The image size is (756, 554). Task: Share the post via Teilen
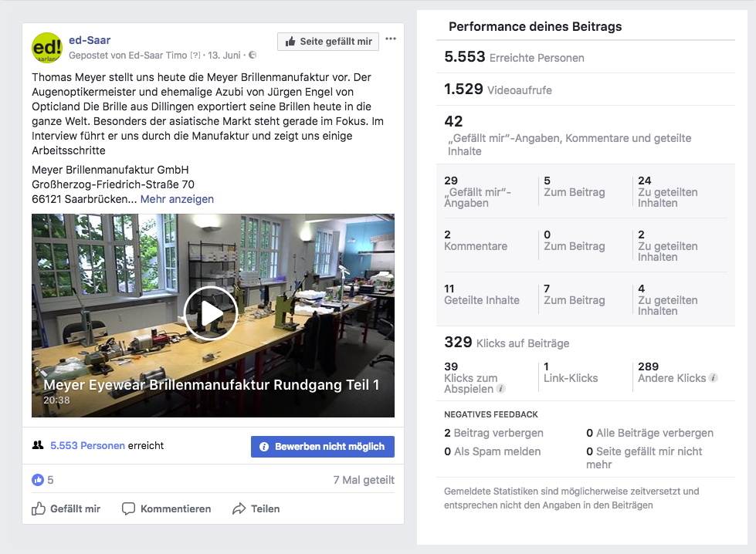click(x=256, y=508)
